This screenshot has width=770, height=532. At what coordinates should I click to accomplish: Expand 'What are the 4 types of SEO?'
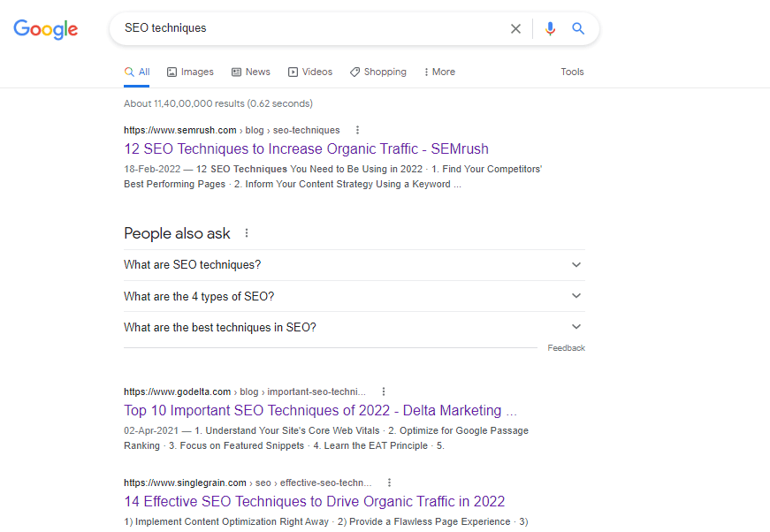coord(355,296)
